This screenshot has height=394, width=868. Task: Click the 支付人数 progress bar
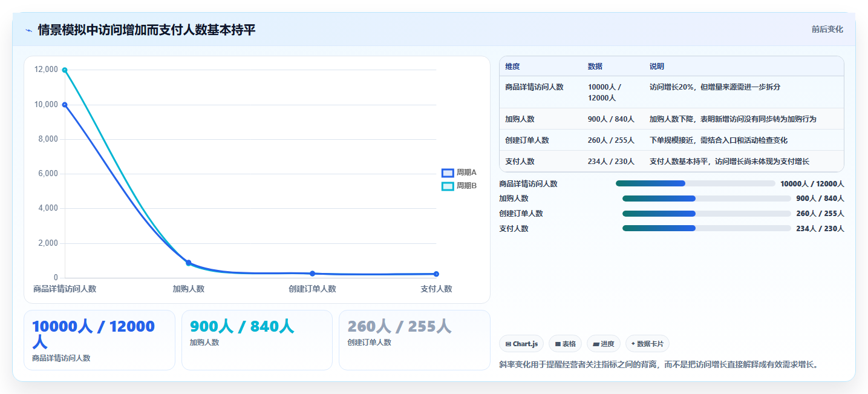coord(706,229)
